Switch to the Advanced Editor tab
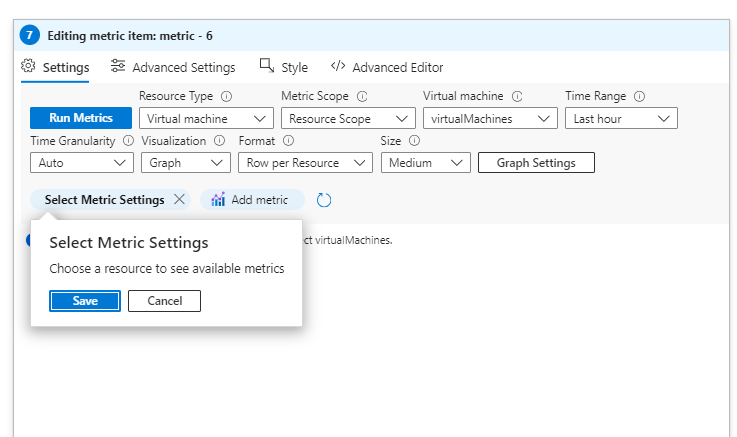Screen dimensions: 737x437 tap(387, 68)
